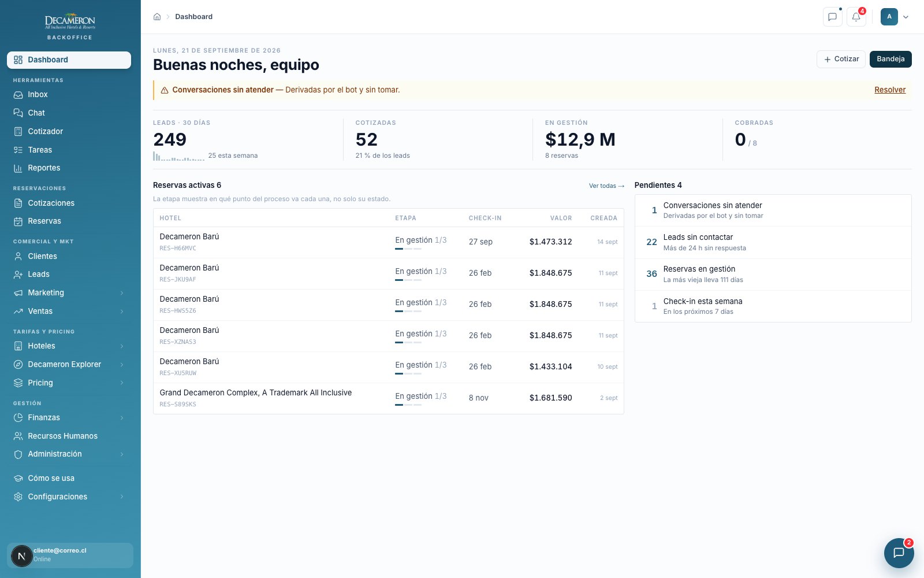Expand the Decameron Explorer chevron
This screenshot has width=924, height=578.
(122, 365)
